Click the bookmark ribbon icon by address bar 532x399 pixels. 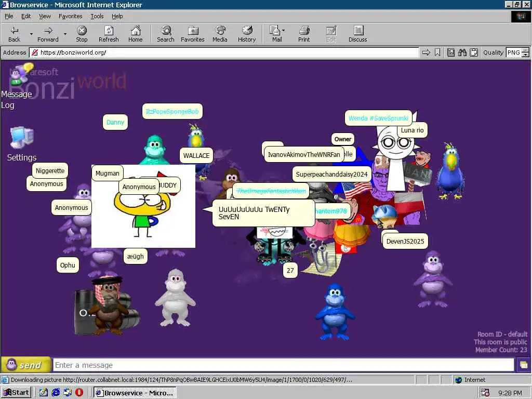pyautogui.click(x=437, y=52)
